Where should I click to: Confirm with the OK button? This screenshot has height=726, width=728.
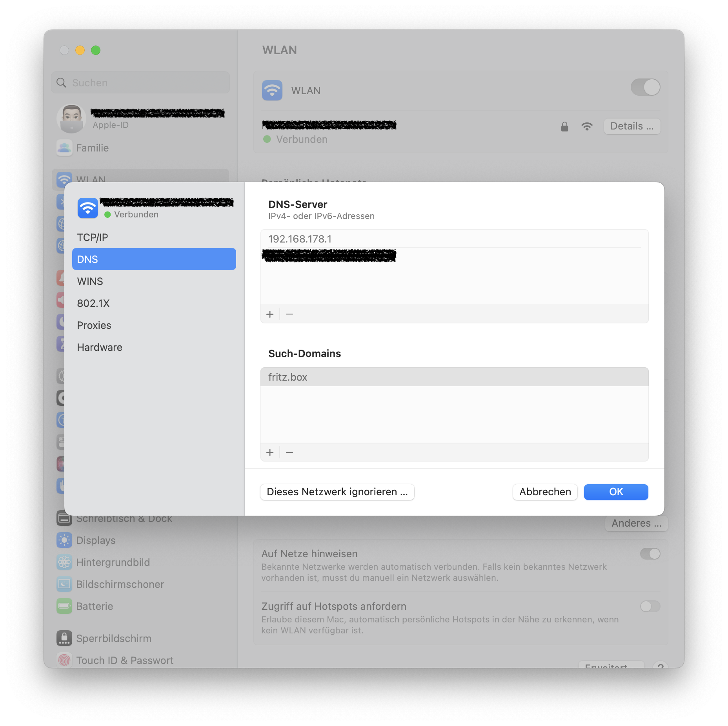click(616, 492)
